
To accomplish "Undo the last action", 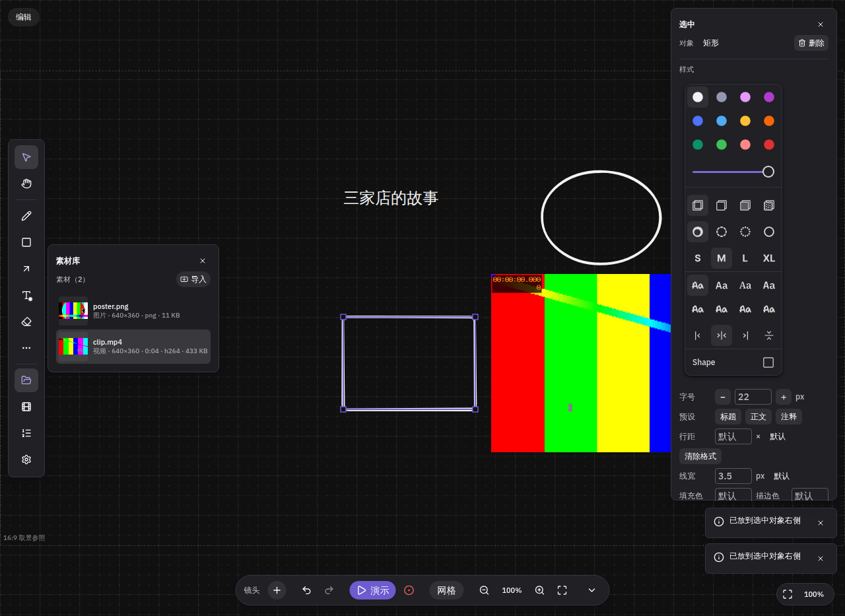I will (x=306, y=590).
